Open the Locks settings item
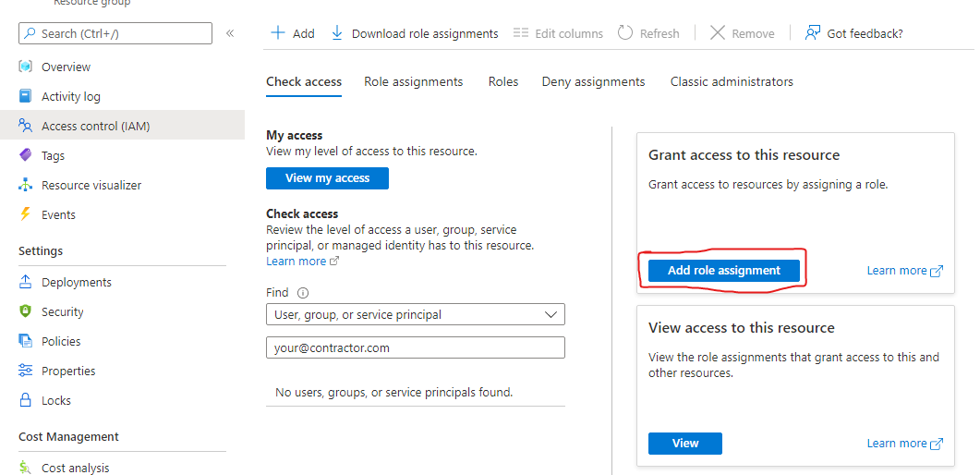The image size is (980, 475). [55, 401]
